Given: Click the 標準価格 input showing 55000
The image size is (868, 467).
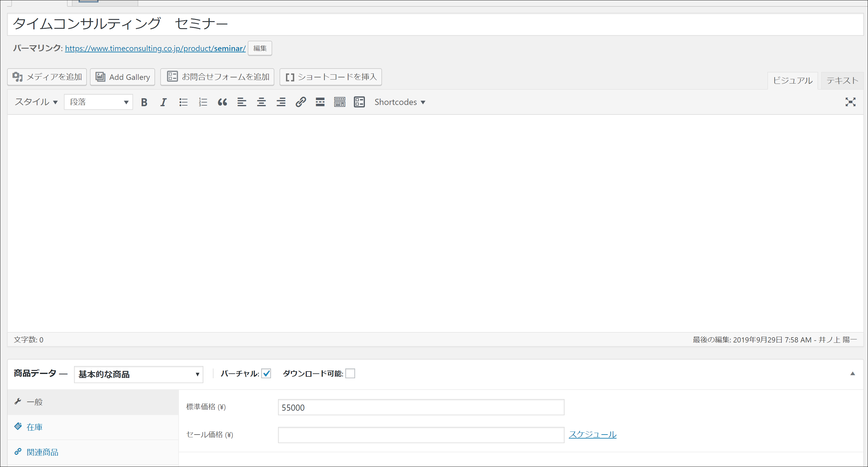Looking at the screenshot, I should coord(421,407).
